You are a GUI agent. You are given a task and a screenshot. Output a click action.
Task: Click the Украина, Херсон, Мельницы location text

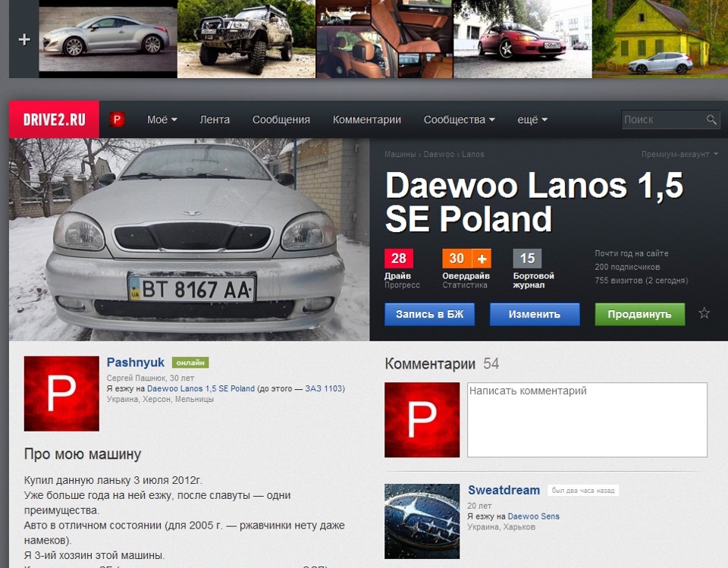[x=160, y=399]
